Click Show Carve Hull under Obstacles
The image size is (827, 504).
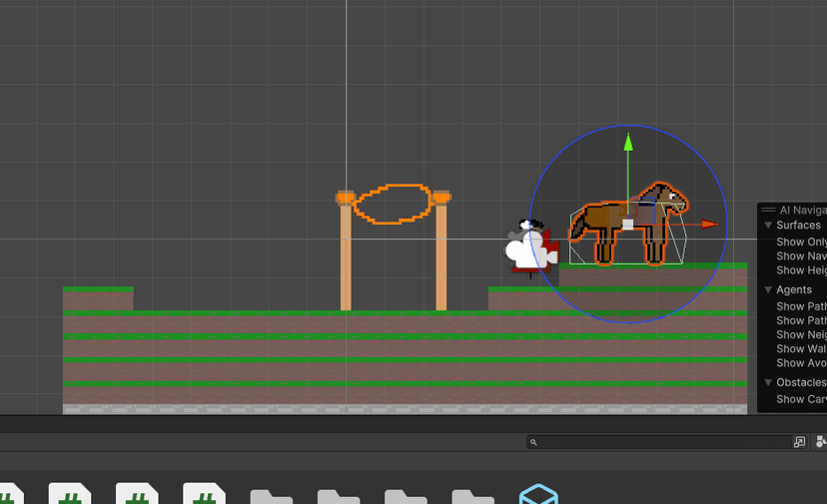pyautogui.click(x=801, y=399)
